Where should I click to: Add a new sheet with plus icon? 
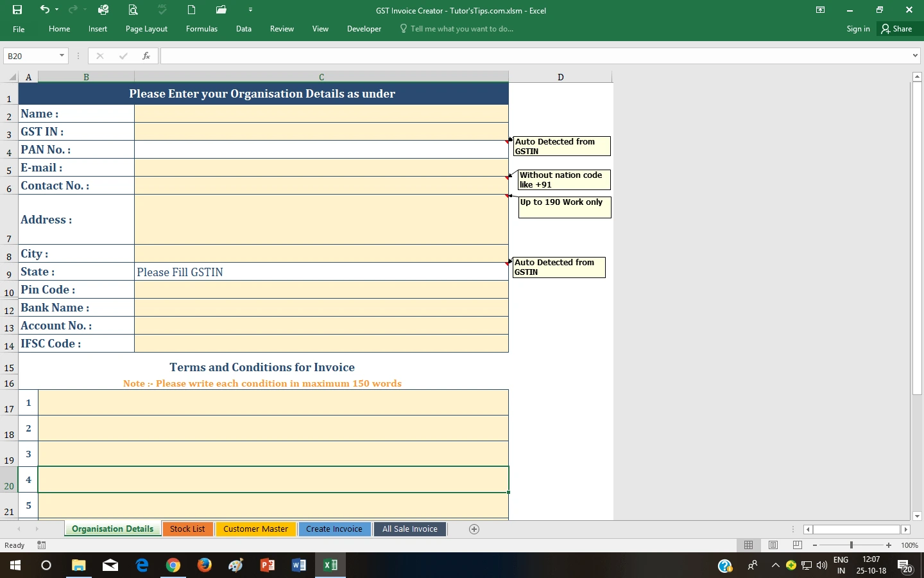[x=474, y=529]
